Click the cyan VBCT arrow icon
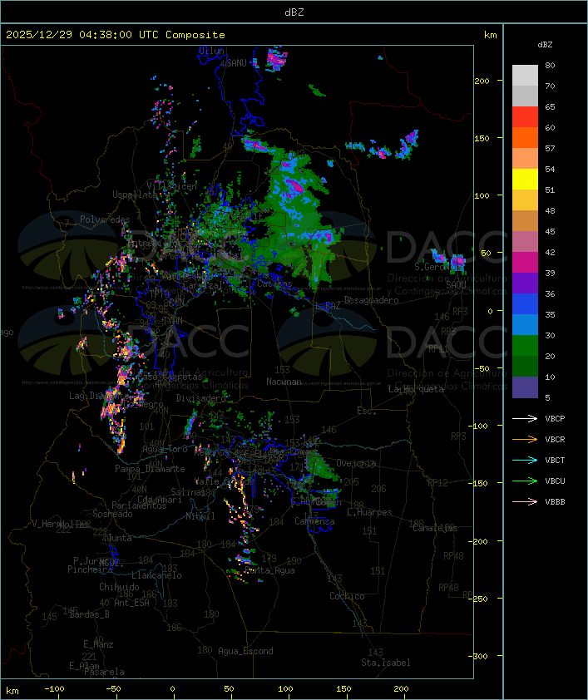The width and height of the screenshot is (588, 700). click(x=525, y=460)
